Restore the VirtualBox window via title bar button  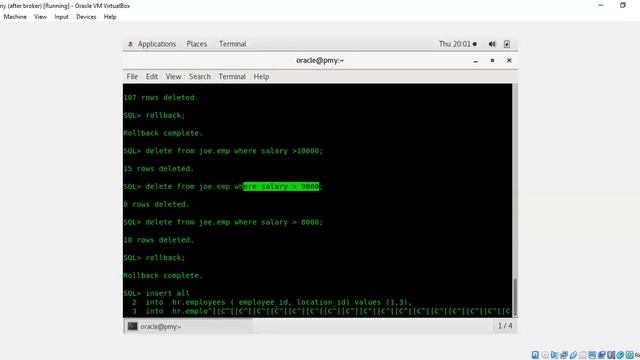622,5
